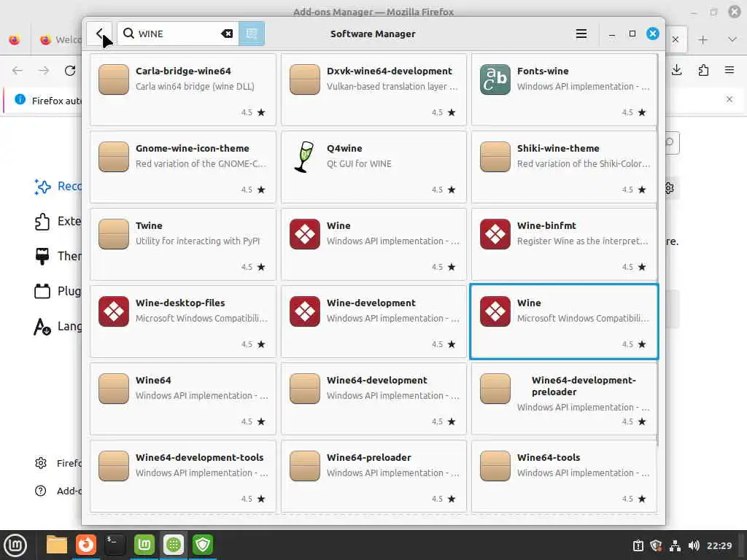Launch Firefox from taskbar
The width and height of the screenshot is (747, 560).
pos(86,545)
